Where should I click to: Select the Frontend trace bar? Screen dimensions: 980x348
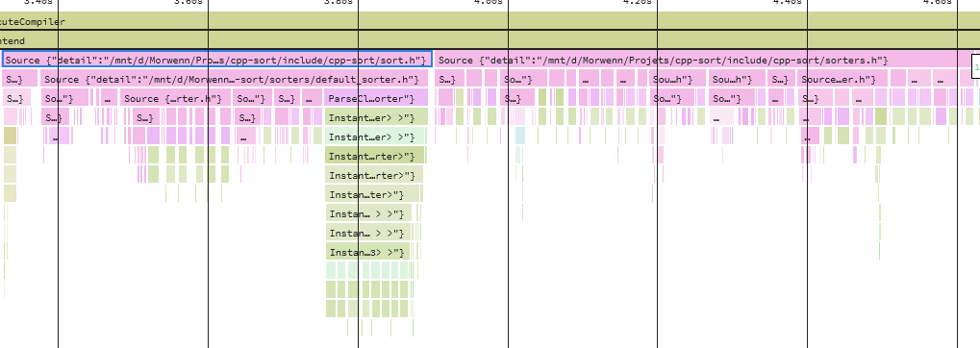click(490, 40)
